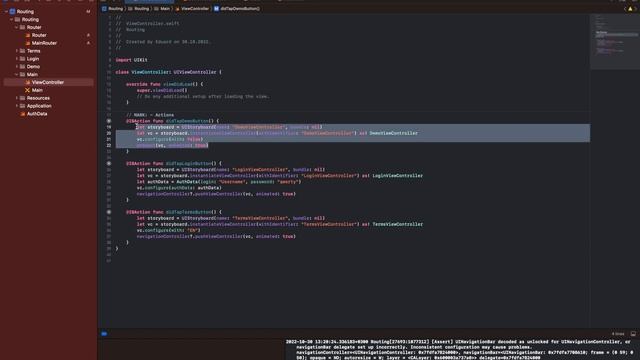The image size is (640, 360).
Task: Click the modified M status badge on Routing
Action: [x=88, y=11]
